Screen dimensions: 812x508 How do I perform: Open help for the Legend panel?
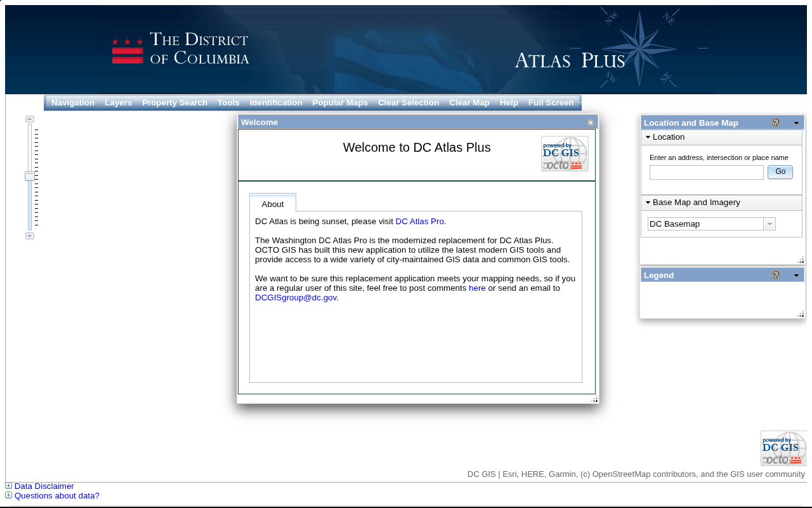pyautogui.click(x=776, y=275)
